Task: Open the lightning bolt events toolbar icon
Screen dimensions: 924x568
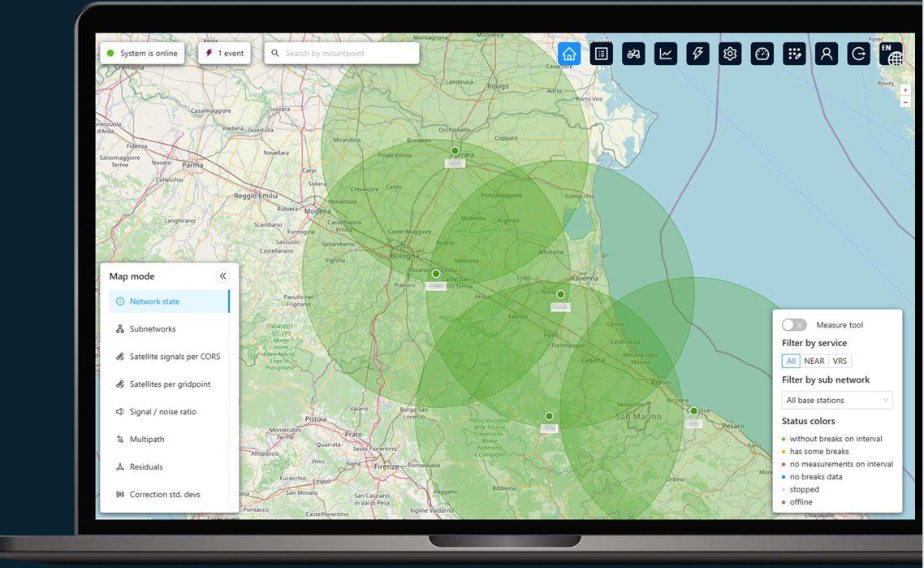Action: 697,54
